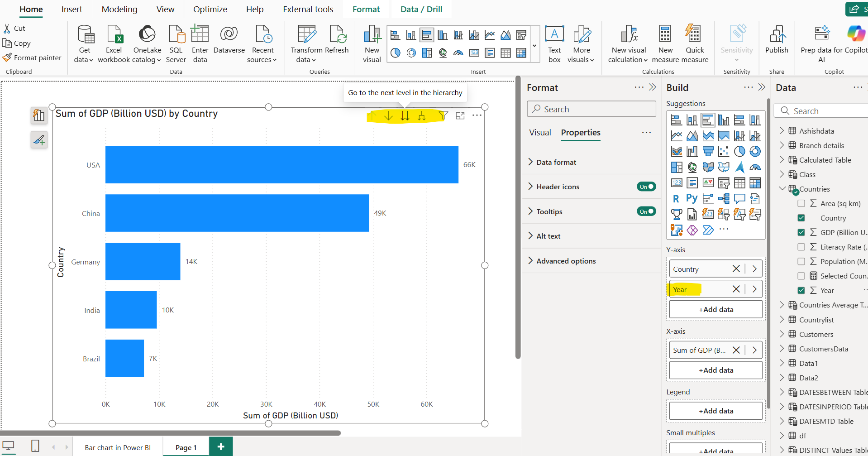Expand the Customers table in Data pane
The width and height of the screenshot is (868, 456).
click(782, 334)
